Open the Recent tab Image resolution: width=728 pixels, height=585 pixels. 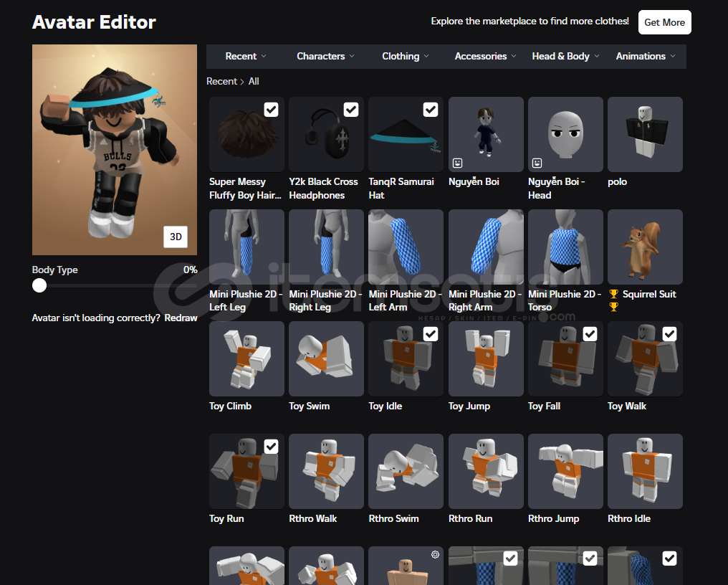(246, 56)
